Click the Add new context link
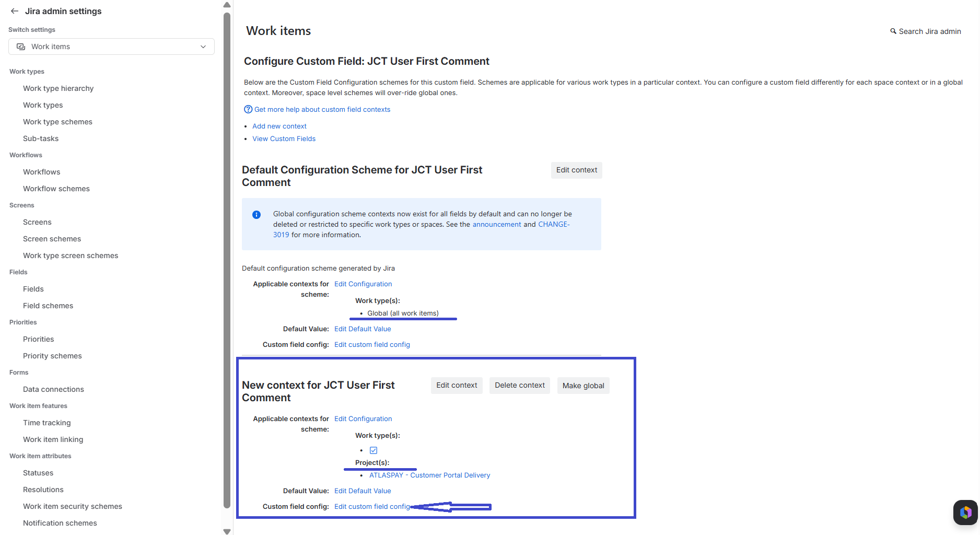Image resolution: width=980 pixels, height=535 pixels. pyautogui.click(x=279, y=126)
